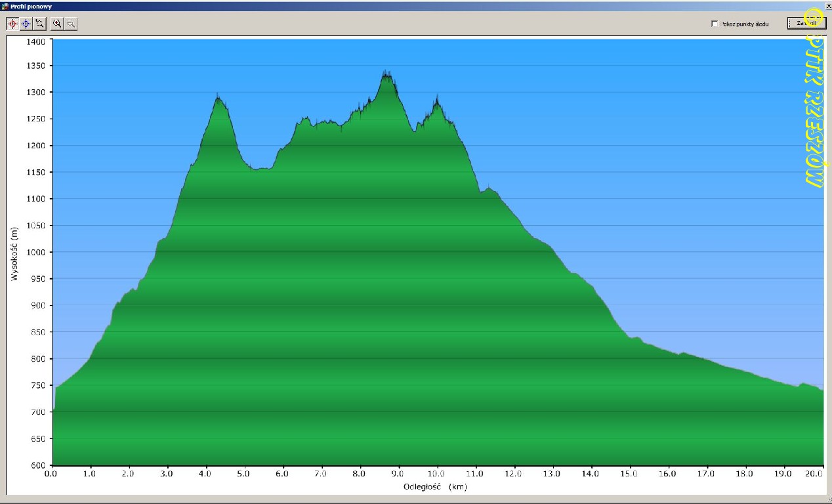832x504 pixels.
Task: Close the Profil pionowy window with X
Action: click(x=827, y=5)
